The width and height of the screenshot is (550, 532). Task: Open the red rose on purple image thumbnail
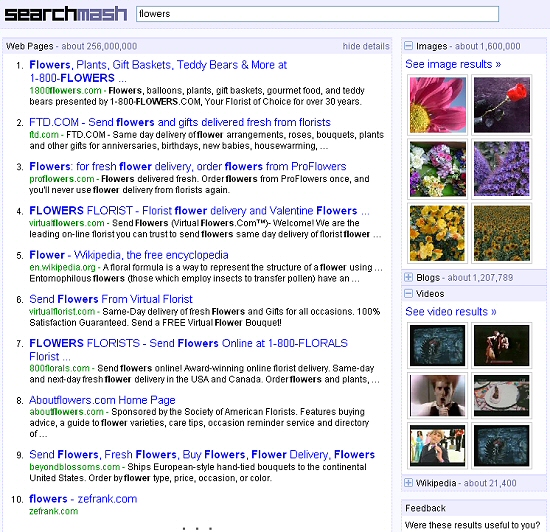pos(502,105)
